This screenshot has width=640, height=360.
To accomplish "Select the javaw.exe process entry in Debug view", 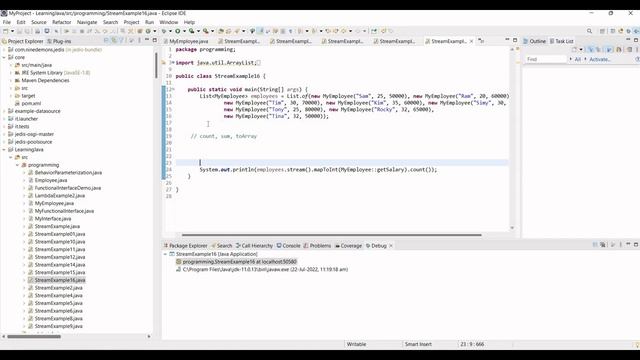I will 265,269.
